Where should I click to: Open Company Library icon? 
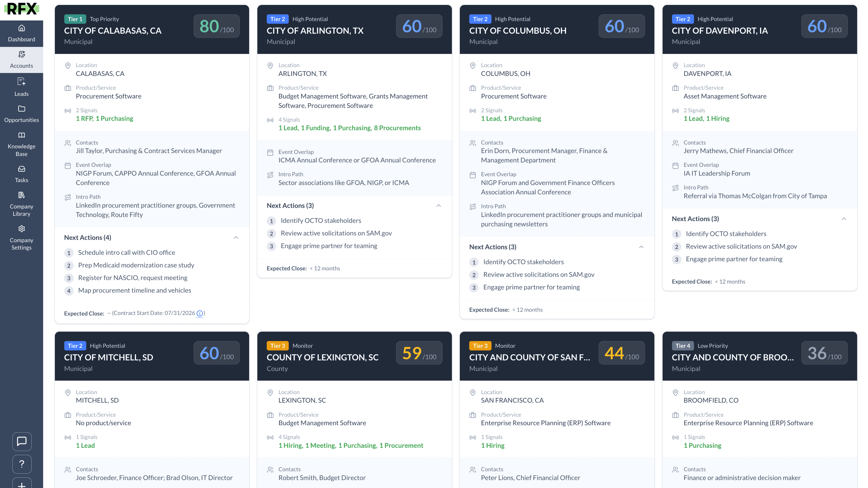[21, 195]
